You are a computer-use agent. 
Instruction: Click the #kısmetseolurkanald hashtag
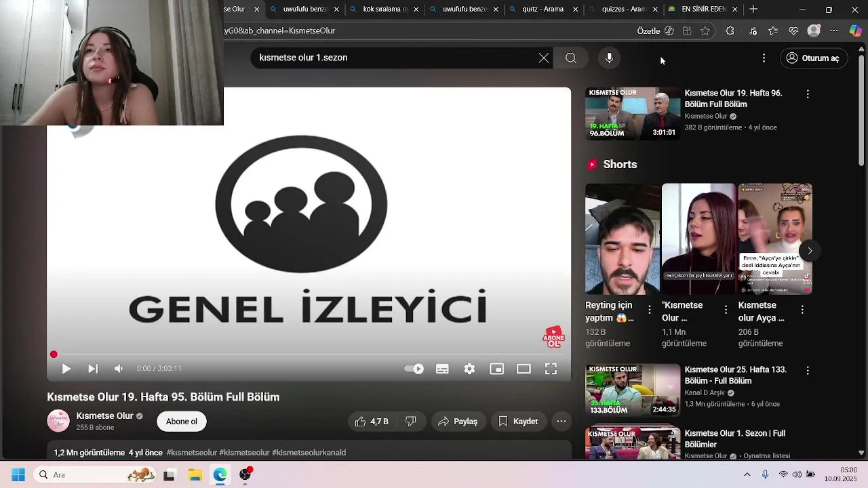[x=309, y=453]
